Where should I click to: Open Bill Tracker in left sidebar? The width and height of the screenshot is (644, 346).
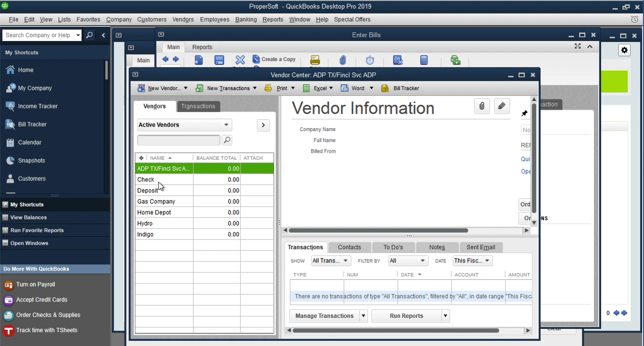pos(26,124)
